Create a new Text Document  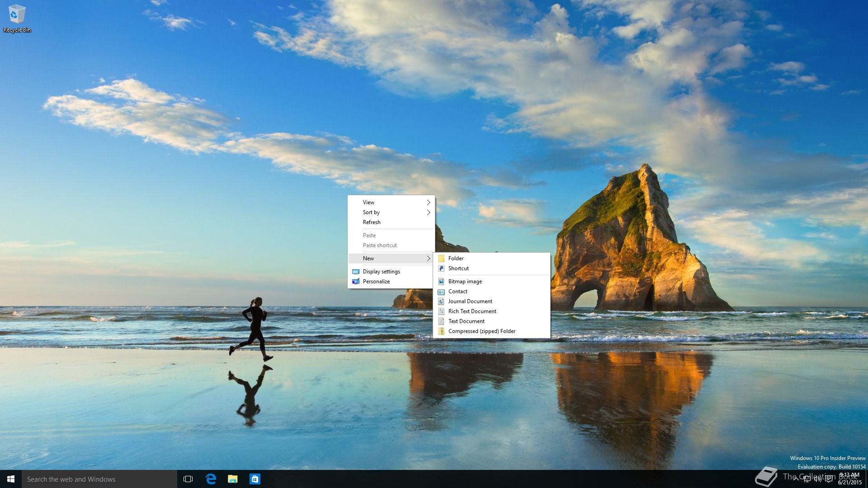click(466, 321)
